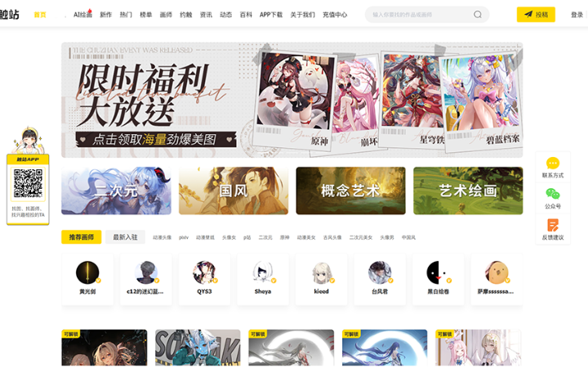The height and width of the screenshot is (368, 588).
Task: Click the 反馈建议 feedback icon
Action: (553, 225)
